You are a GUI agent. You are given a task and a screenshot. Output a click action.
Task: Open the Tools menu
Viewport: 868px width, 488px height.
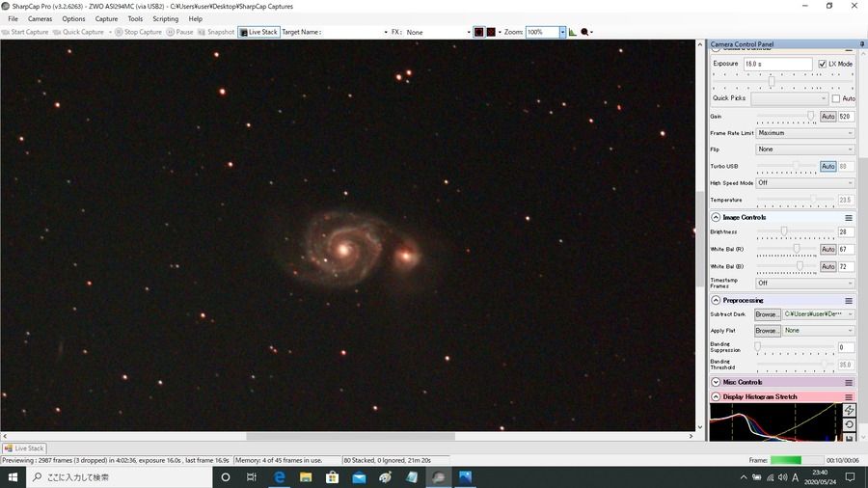(x=135, y=19)
